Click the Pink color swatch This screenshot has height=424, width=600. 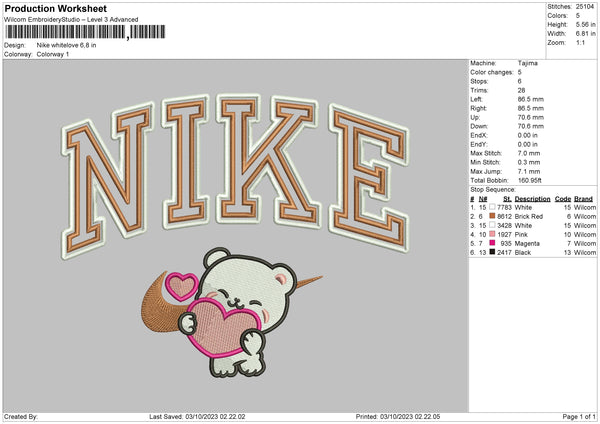coord(492,234)
